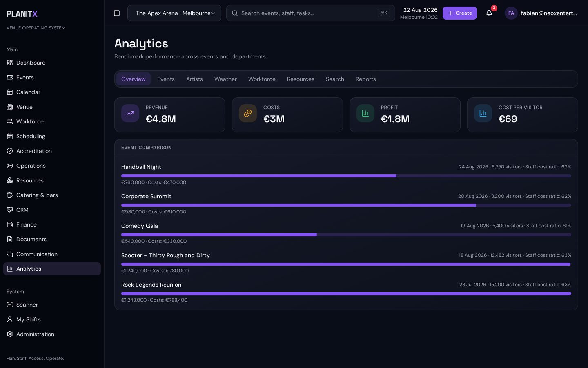
Task: Open the notifications bell
Action: coord(489,13)
